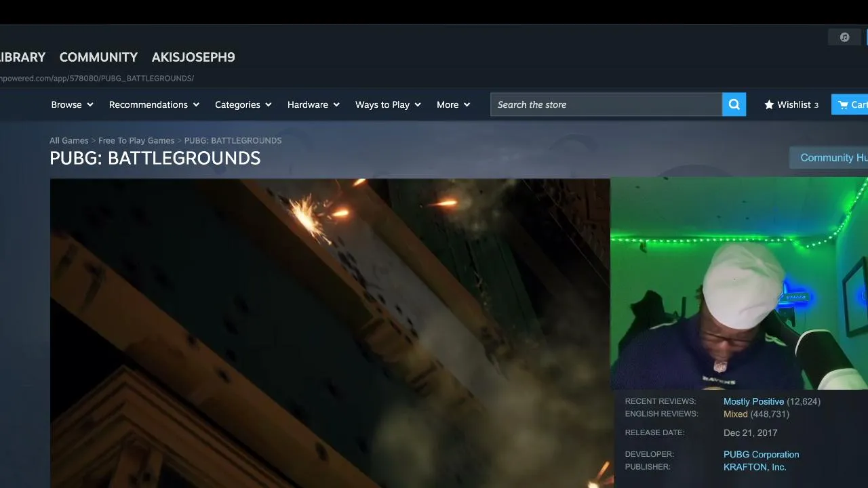Click the Wishlist star icon
The image size is (868, 488).
tap(769, 104)
